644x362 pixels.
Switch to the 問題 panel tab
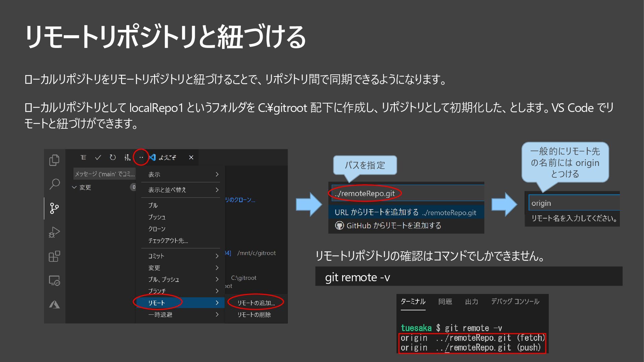tap(445, 302)
